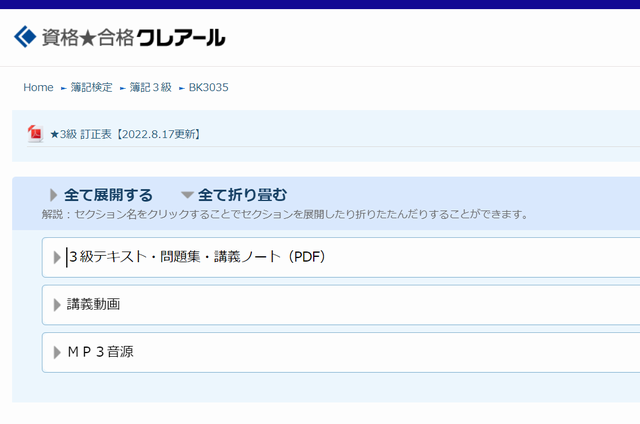640x424 pixels.
Task: Expand all sections with 全て展開する
Action: [108, 195]
